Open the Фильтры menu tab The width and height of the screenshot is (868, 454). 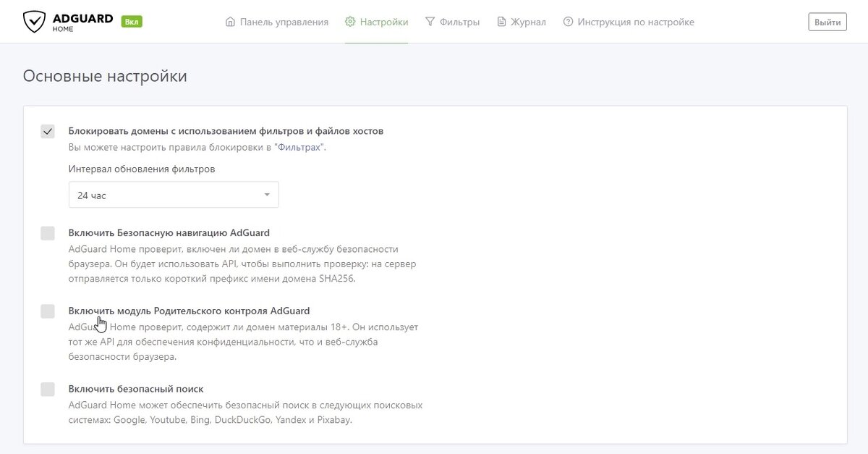pos(453,22)
